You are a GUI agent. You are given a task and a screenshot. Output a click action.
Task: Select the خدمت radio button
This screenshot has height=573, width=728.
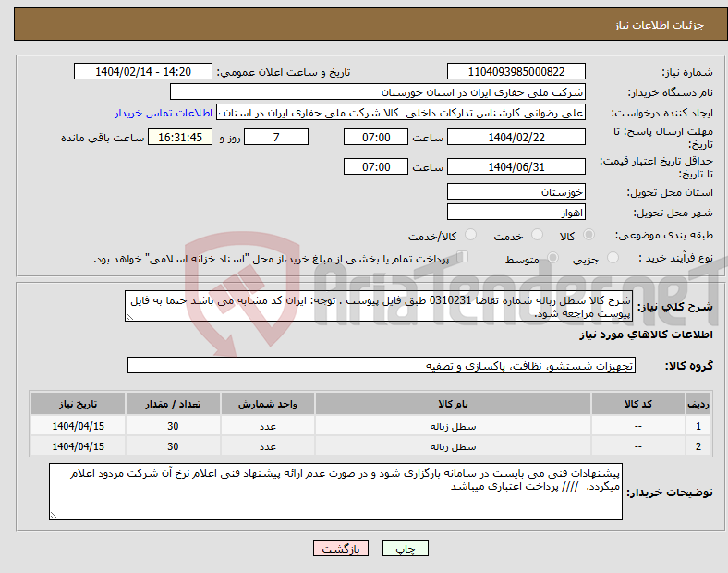(537, 235)
